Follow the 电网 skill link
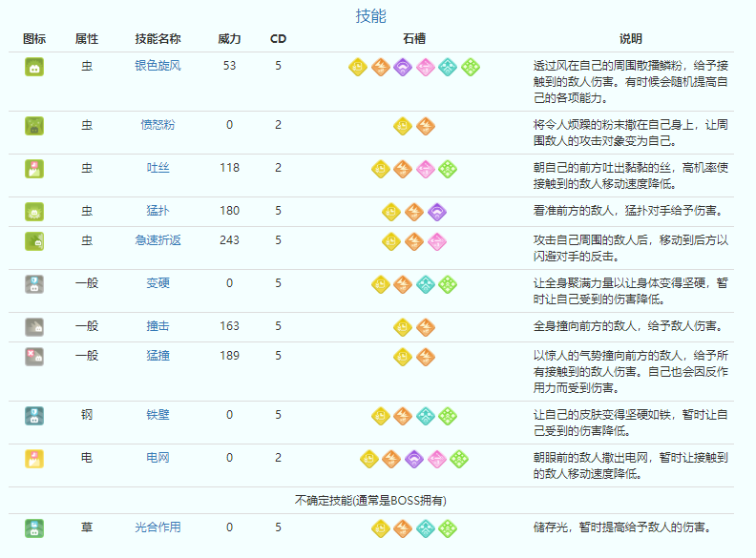This screenshot has height=558, width=756. coord(157,458)
